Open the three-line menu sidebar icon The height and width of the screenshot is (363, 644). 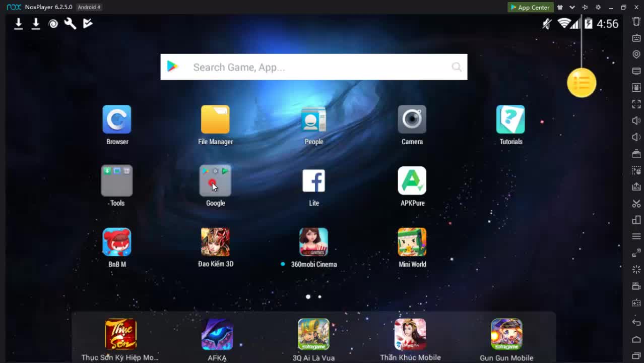[636, 236]
